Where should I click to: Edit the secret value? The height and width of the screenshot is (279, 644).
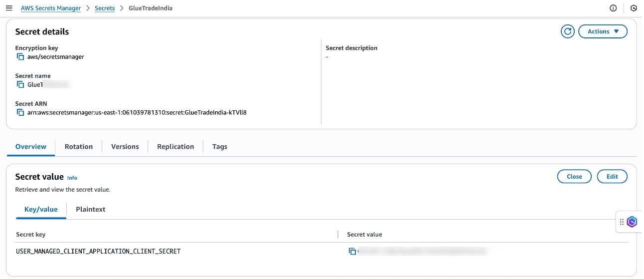click(x=612, y=177)
